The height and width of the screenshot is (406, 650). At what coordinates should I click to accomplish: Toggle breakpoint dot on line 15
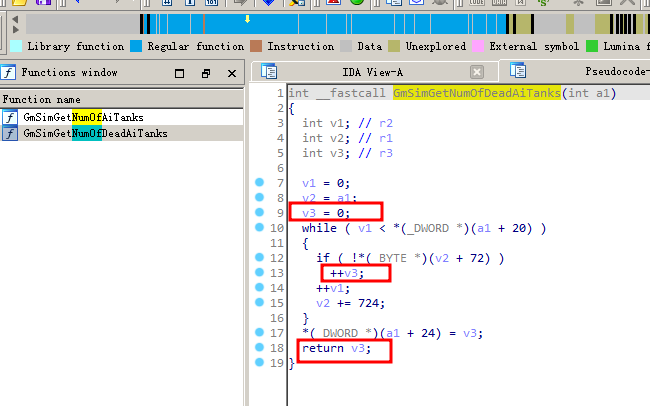pyautogui.click(x=260, y=302)
